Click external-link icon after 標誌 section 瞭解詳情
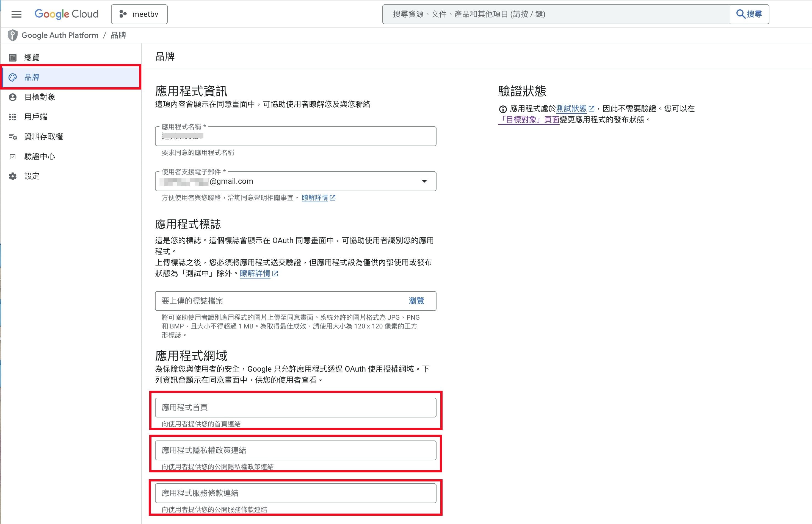Viewport: 812px width, 524px height. click(x=275, y=273)
